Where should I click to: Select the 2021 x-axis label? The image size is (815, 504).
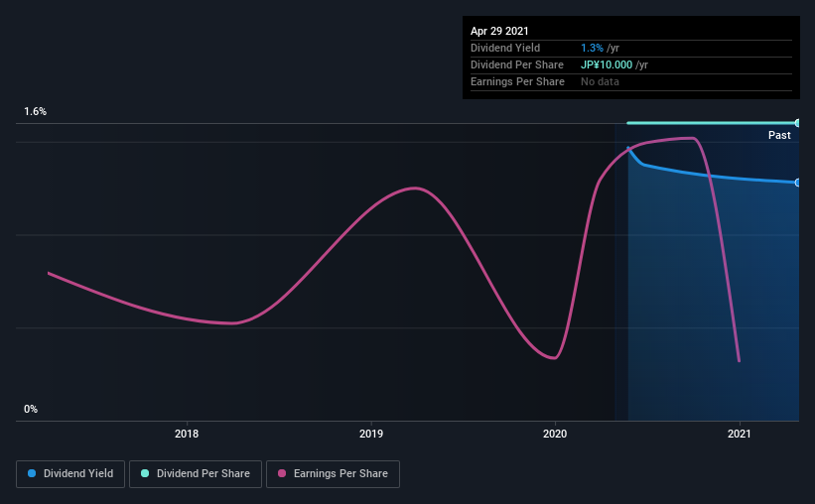[740, 434]
